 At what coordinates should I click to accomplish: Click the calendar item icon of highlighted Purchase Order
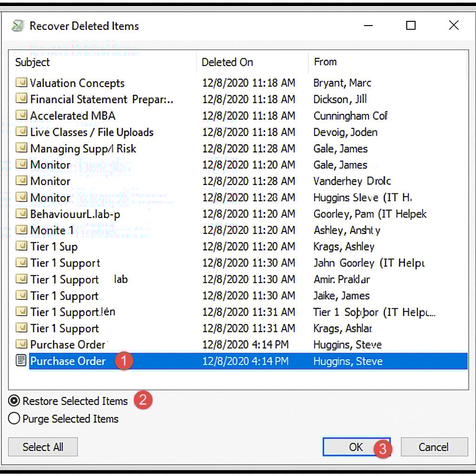[21, 361]
